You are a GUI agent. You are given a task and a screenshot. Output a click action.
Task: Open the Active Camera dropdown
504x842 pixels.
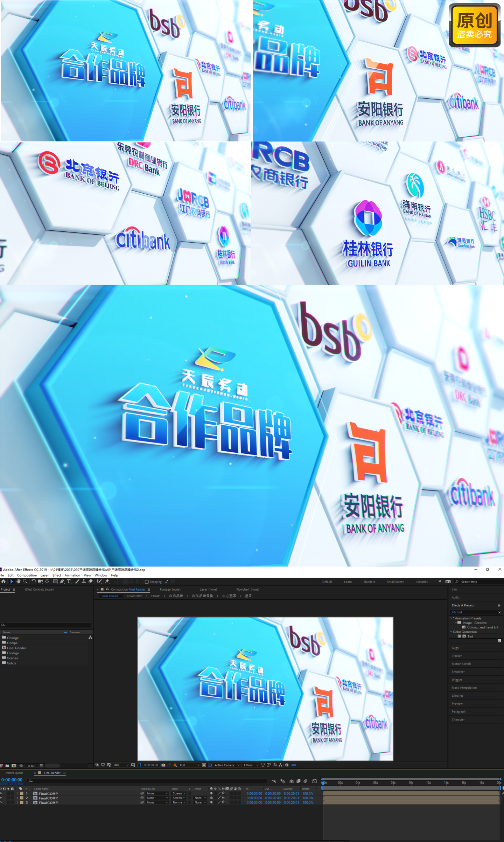point(227,765)
